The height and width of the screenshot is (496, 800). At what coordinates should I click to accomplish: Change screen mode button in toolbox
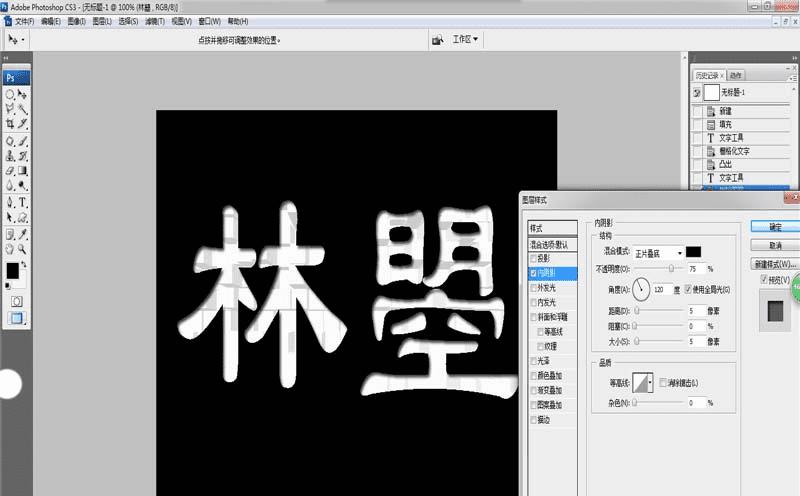click(16, 318)
